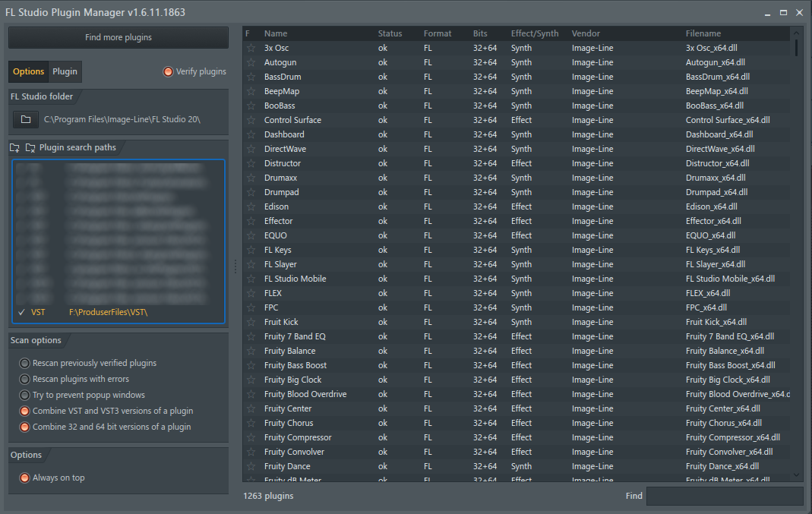This screenshot has height=514, width=812.
Task: Browse for FL Studio folder icon
Action: 25,119
